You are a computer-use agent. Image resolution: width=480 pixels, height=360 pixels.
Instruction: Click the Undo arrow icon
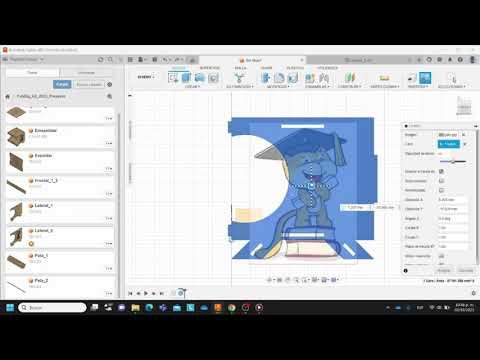coord(165,60)
